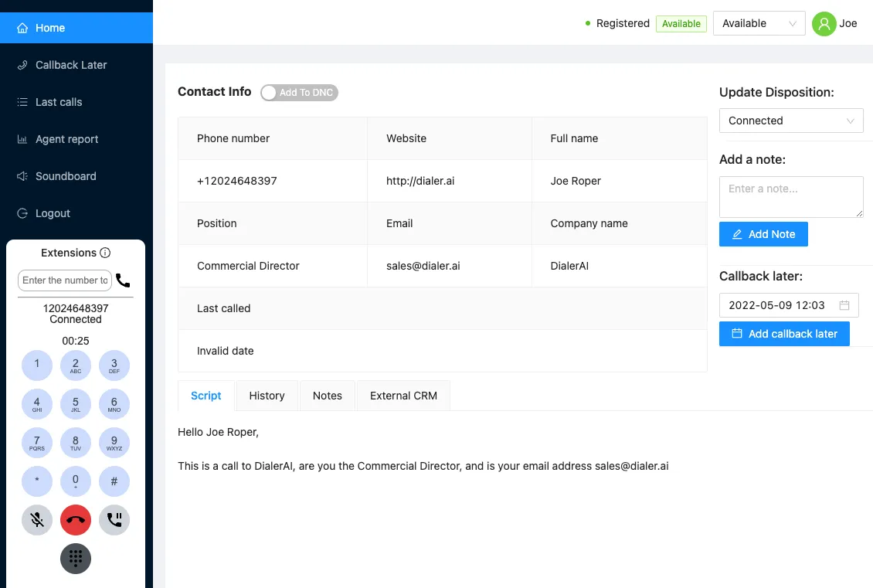Click the Extensions info icon

105,253
